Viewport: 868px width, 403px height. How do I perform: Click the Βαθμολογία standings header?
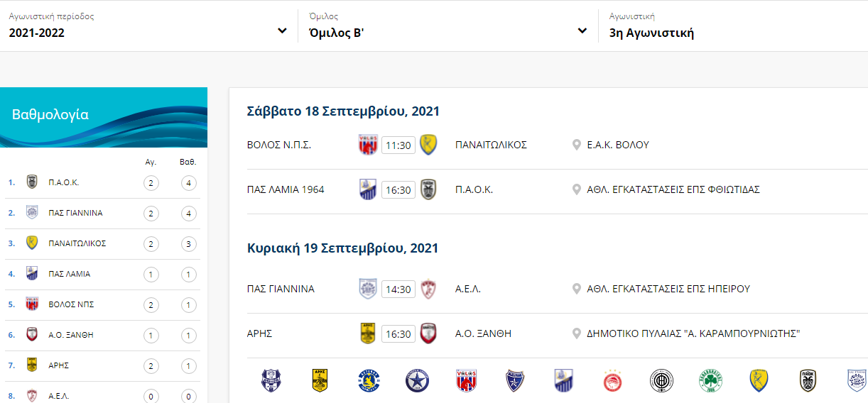[50, 115]
